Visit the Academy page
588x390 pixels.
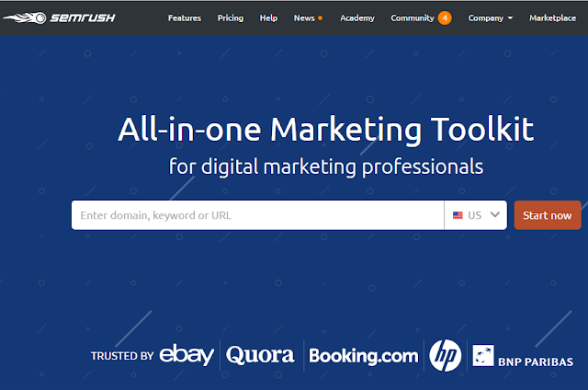point(357,18)
